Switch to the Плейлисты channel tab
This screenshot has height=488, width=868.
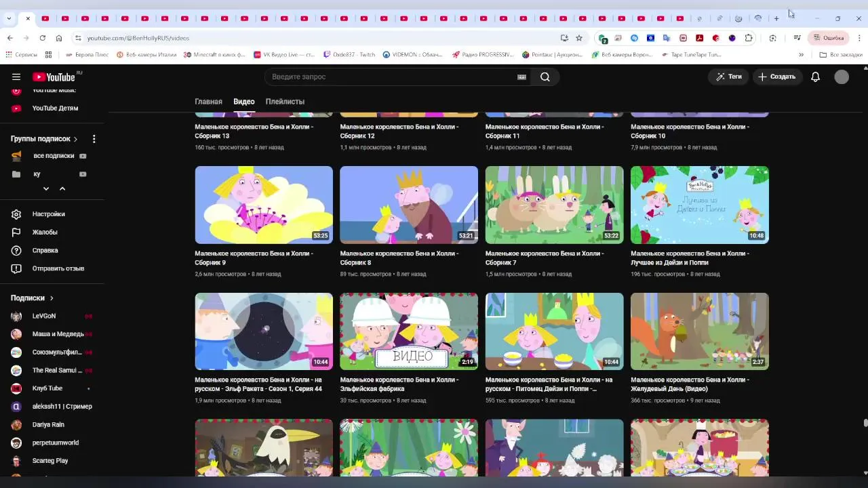pyautogui.click(x=285, y=102)
